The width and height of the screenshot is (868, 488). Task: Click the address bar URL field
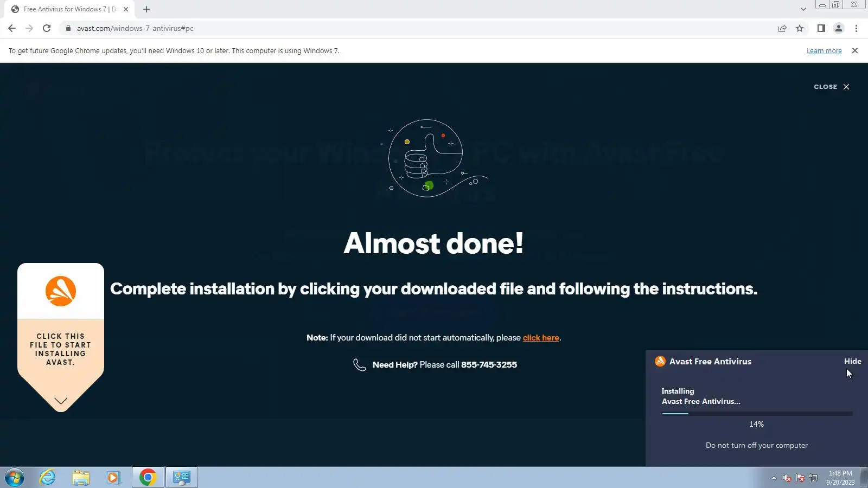(x=418, y=28)
